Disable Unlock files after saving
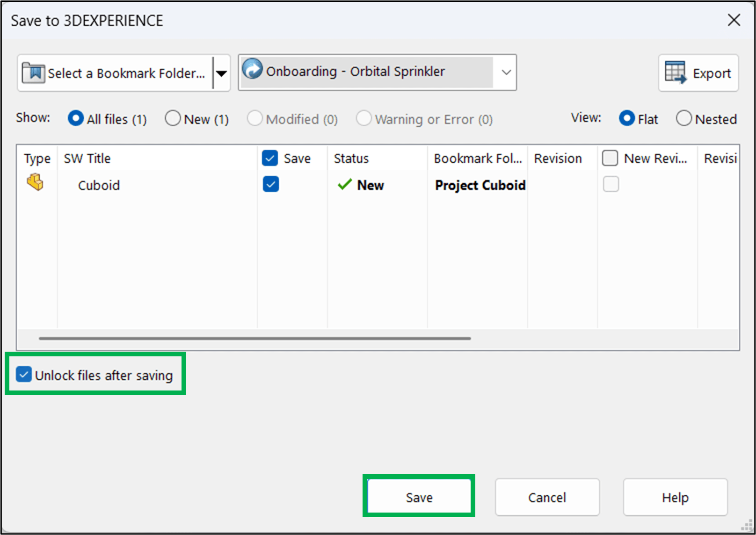 tap(23, 374)
